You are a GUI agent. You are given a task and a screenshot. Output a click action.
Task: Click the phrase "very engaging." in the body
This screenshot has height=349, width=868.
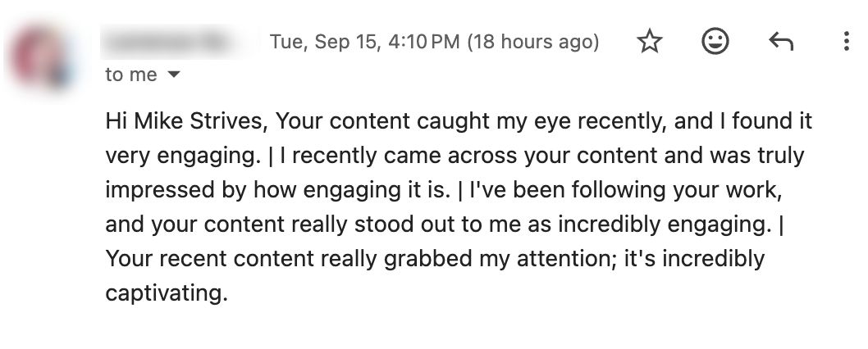(x=183, y=156)
